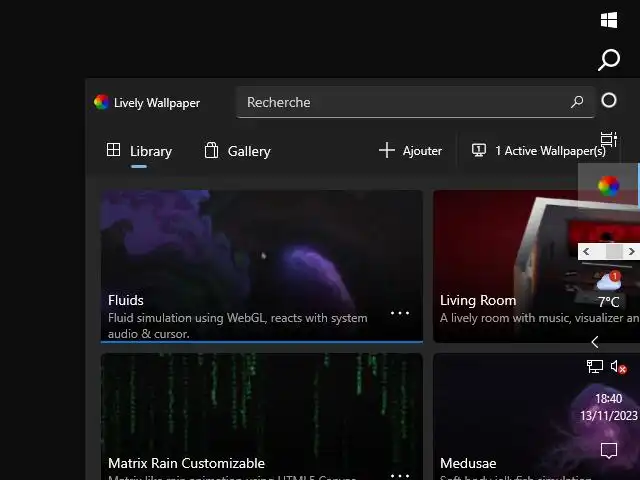The image size is (640, 480).
Task: Click the Ajouter button
Action: 410,151
